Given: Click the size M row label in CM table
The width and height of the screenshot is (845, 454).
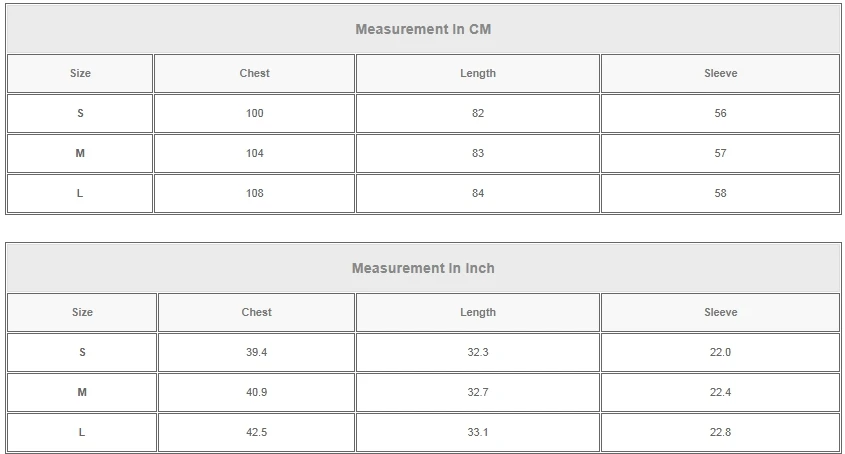Looking at the screenshot, I should (x=80, y=154).
